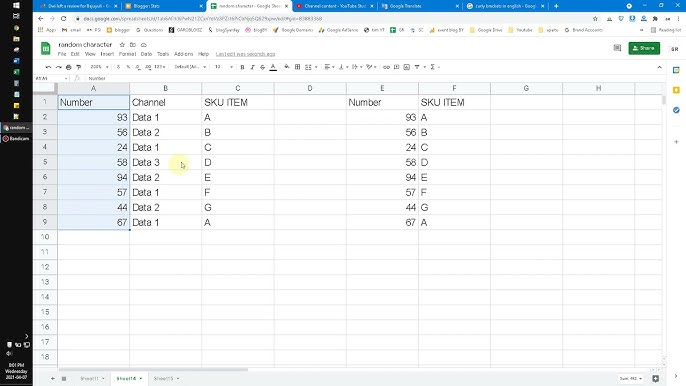This screenshot has height=386, width=686.
Task: Open the Windows Start menu
Action: (x=16, y=5)
